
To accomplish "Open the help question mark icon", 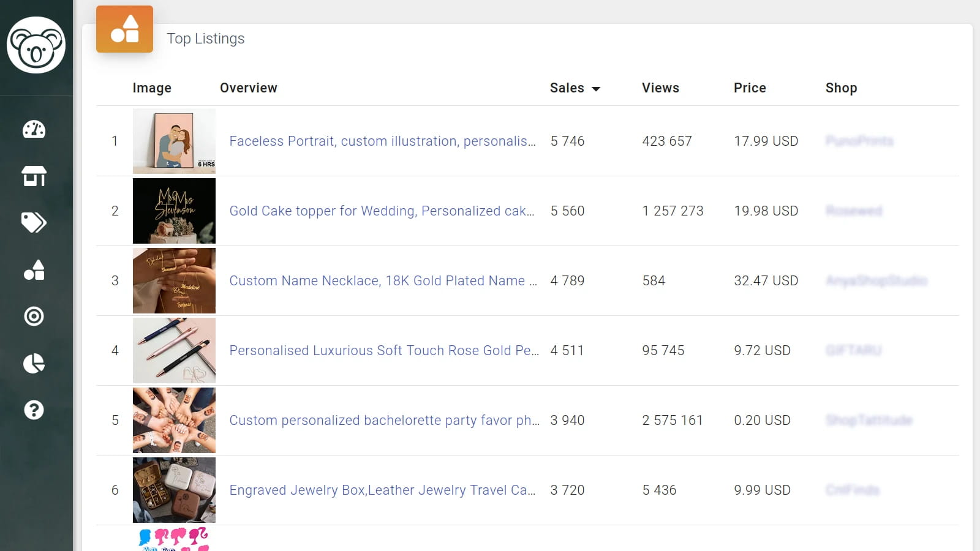I will coord(34,410).
